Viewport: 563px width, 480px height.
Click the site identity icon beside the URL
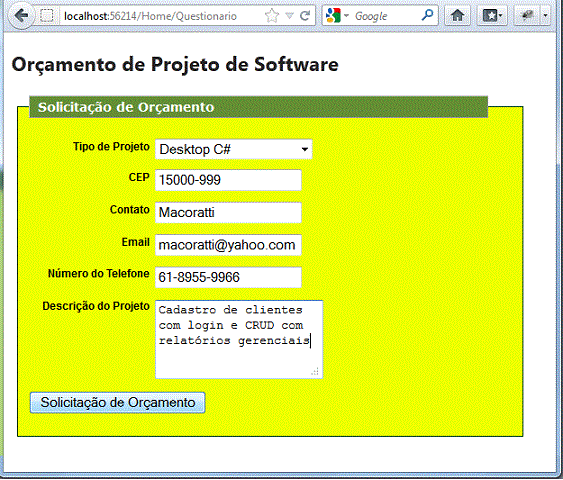pyautogui.click(x=47, y=16)
